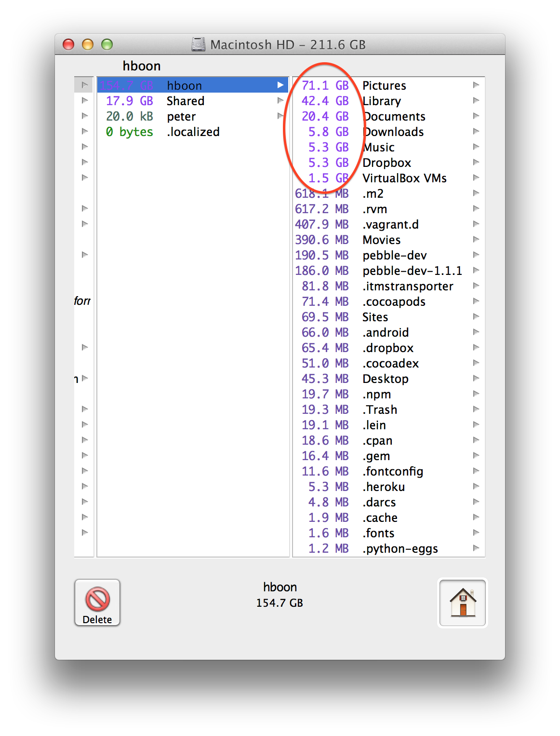Select the .darcs folder
Screen dimensions: 560x736
(x=389, y=502)
